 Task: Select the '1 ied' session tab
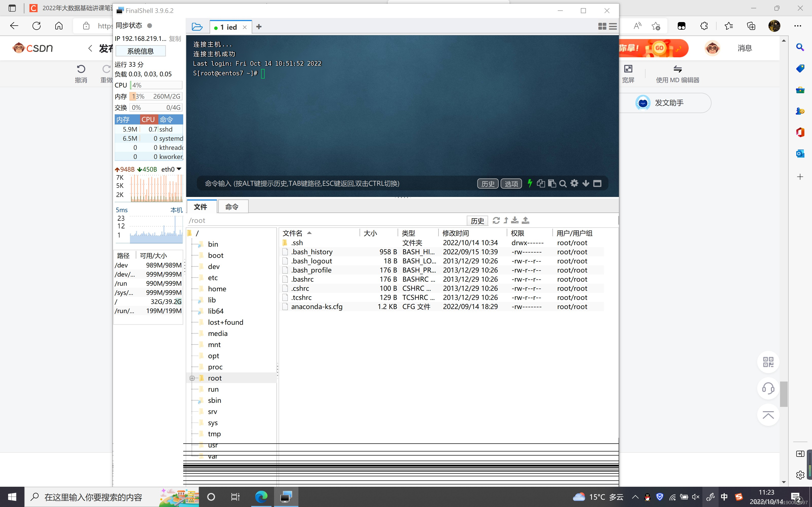(228, 27)
